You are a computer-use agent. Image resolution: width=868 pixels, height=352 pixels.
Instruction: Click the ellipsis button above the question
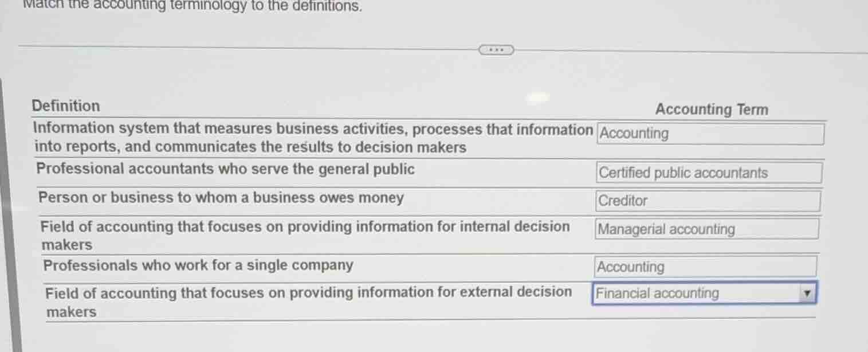click(496, 50)
